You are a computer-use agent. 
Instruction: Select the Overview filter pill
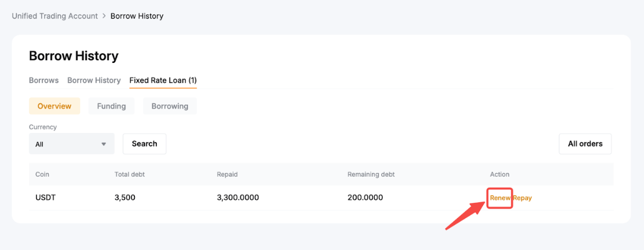coord(54,106)
